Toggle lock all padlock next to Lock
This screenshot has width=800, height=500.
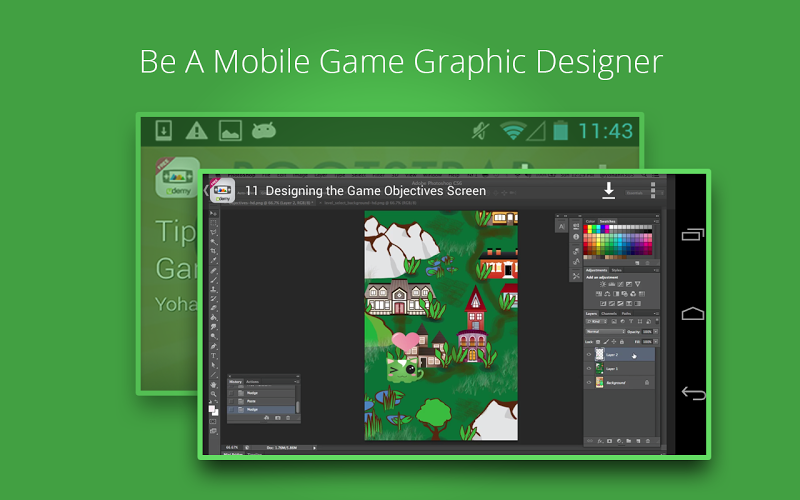tap(622, 341)
